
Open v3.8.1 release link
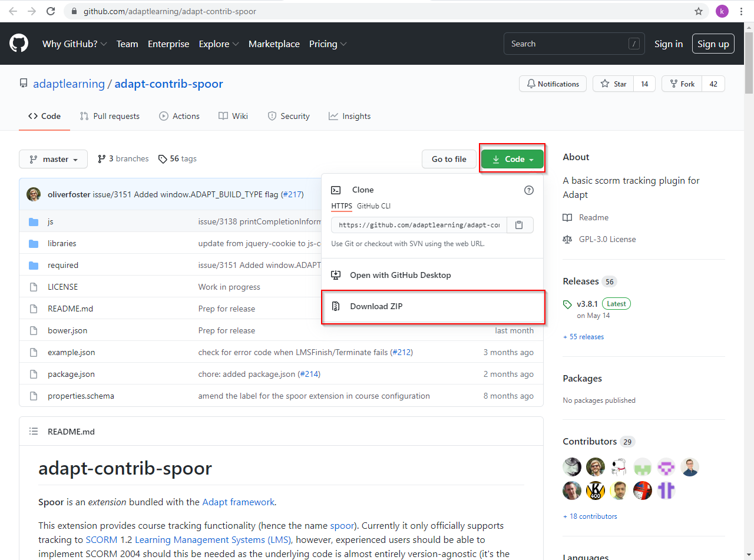coord(587,304)
